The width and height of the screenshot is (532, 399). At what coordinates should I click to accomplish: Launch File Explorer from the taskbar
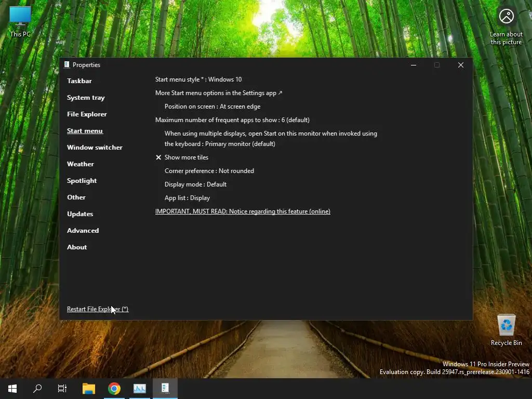pyautogui.click(x=89, y=388)
